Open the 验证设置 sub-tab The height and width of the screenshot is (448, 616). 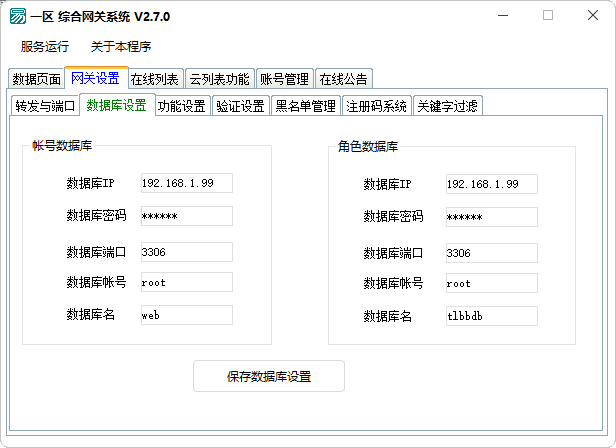tap(240, 106)
